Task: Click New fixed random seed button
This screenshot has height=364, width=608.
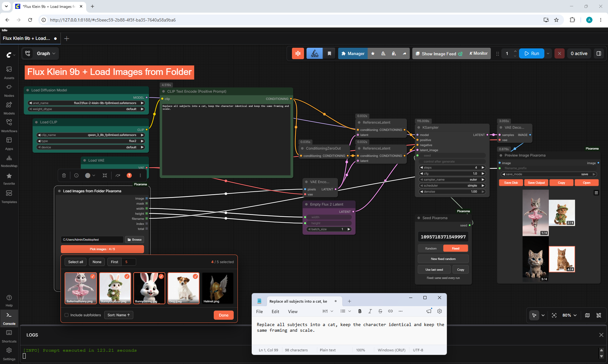Action: click(443, 259)
